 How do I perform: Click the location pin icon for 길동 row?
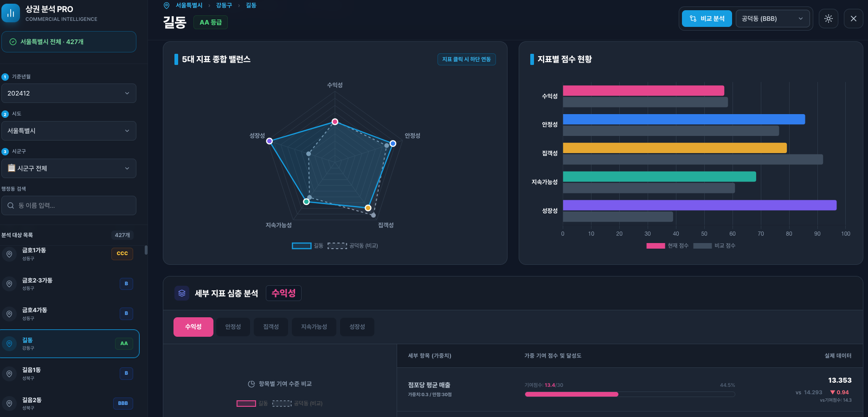click(9, 344)
